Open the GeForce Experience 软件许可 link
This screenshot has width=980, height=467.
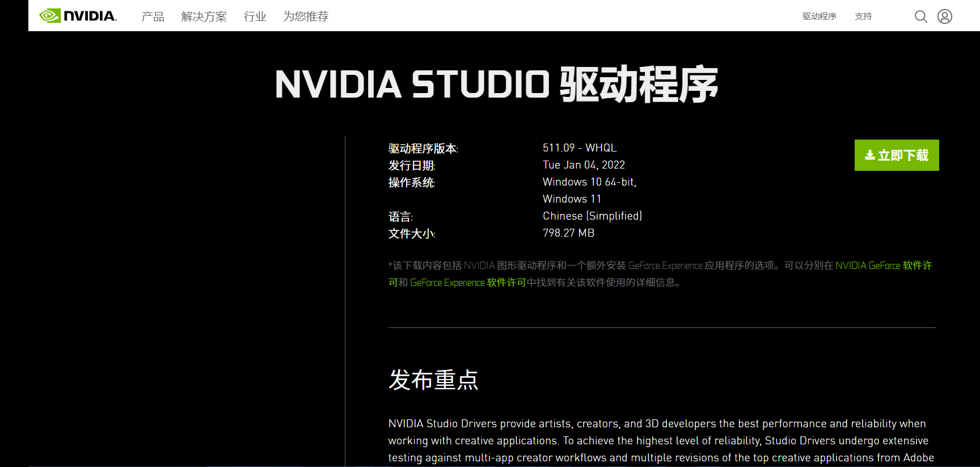point(468,283)
